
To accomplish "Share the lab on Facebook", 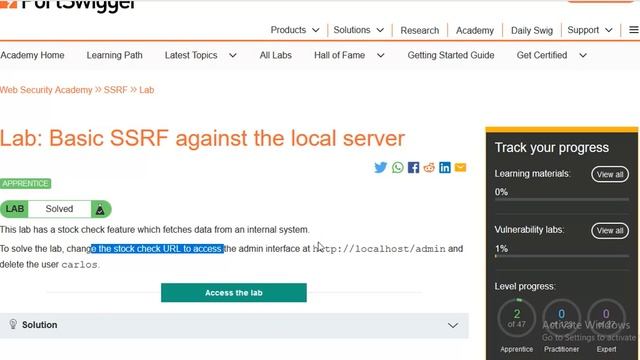I will [x=413, y=167].
